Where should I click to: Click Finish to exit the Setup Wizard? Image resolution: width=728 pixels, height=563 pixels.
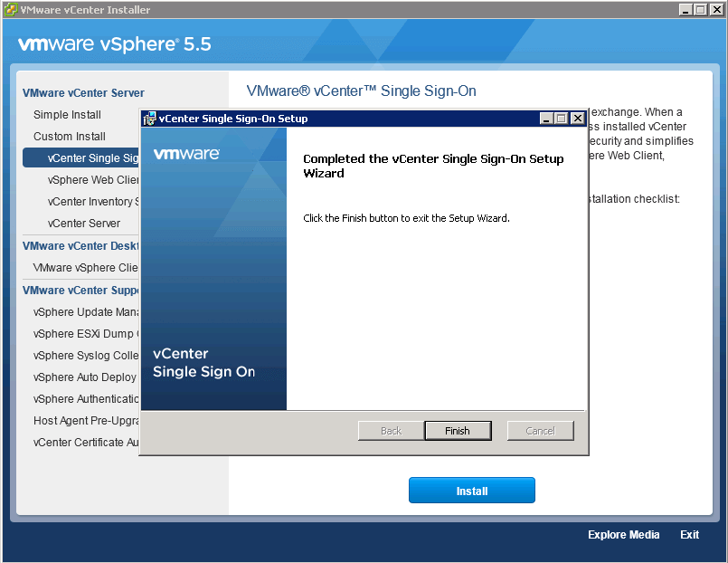(x=458, y=431)
